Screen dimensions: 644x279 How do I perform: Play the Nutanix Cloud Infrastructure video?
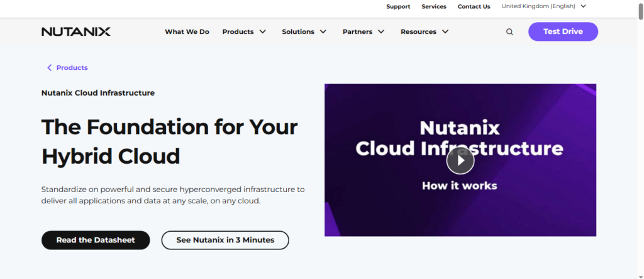pos(460,161)
